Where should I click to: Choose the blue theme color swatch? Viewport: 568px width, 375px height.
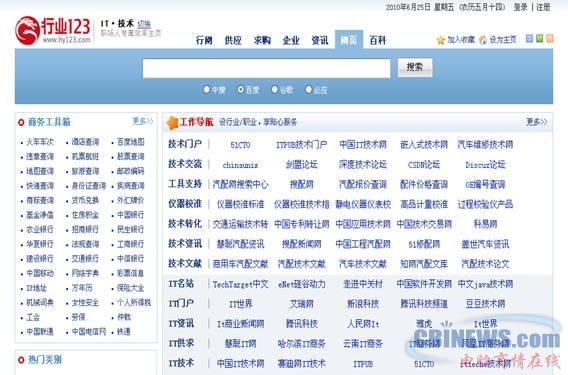[x=529, y=38]
